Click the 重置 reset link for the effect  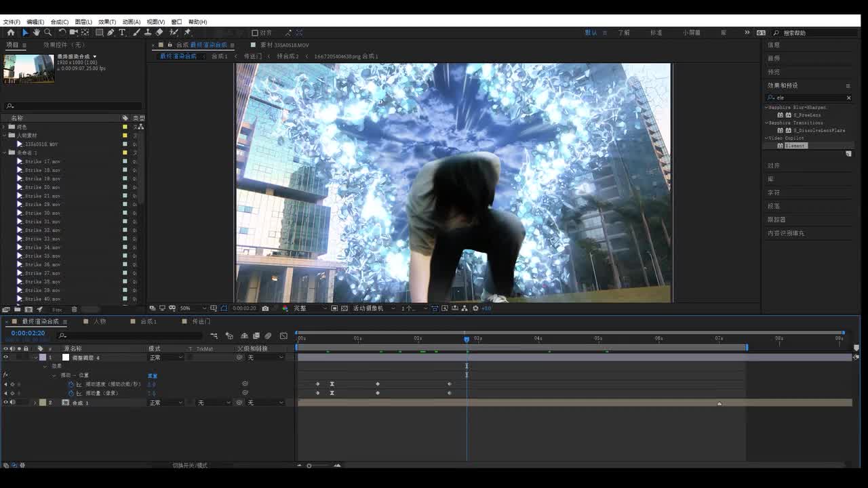[x=152, y=375]
